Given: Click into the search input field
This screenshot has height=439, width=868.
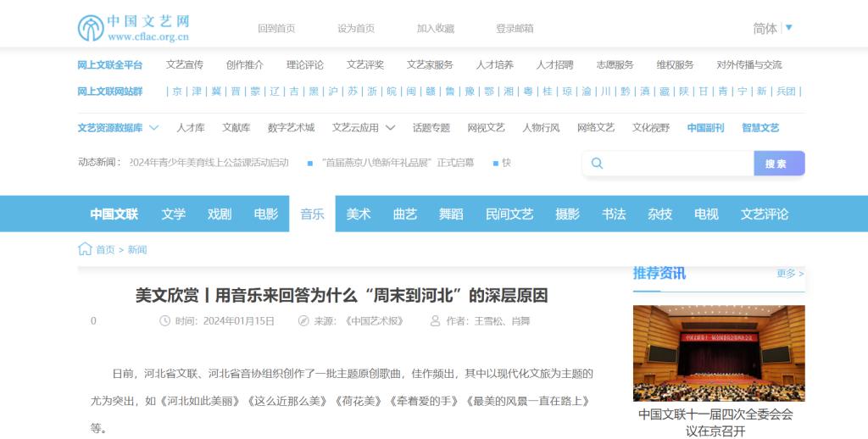Looking at the screenshot, I should (678, 164).
